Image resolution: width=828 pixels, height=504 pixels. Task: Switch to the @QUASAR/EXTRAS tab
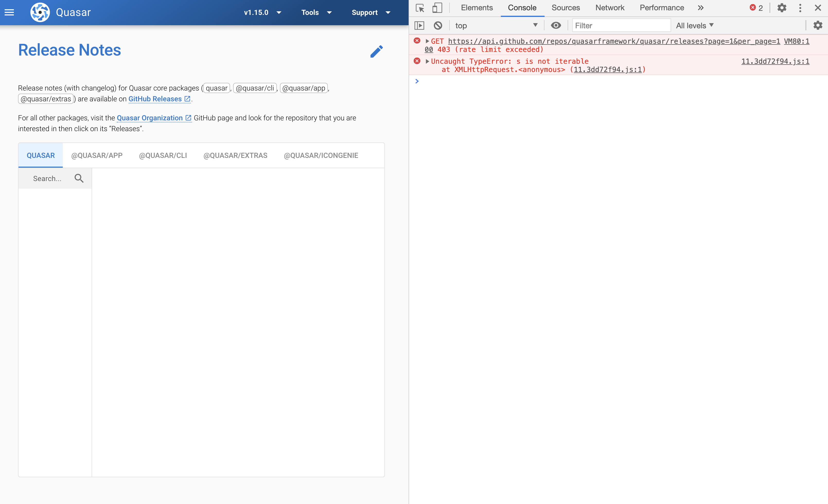[235, 155]
